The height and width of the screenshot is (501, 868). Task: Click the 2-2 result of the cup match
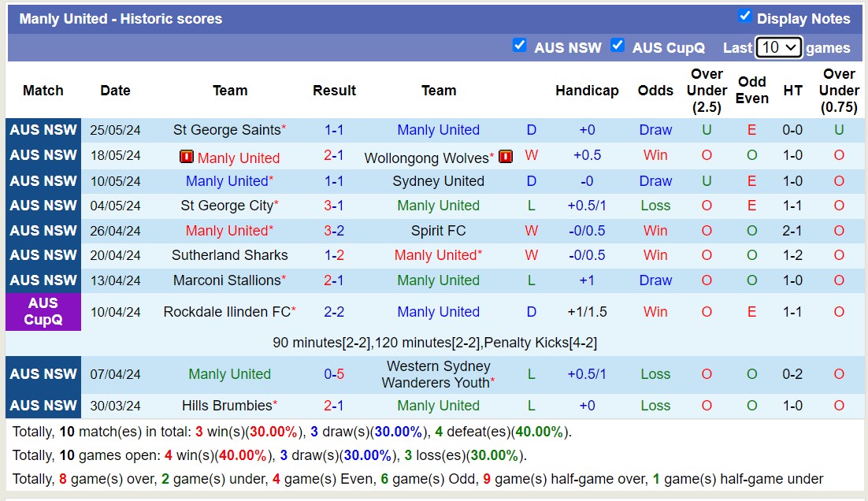pos(334,311)
